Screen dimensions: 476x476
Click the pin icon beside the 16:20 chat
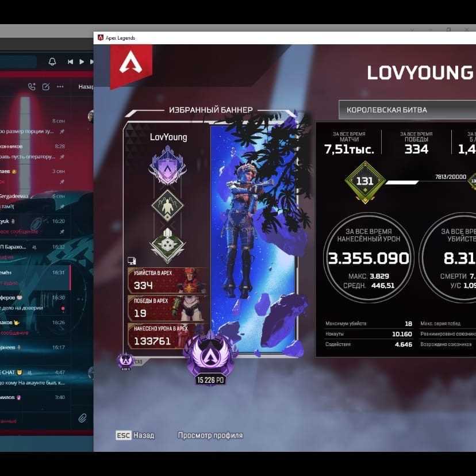pos(62,232)
